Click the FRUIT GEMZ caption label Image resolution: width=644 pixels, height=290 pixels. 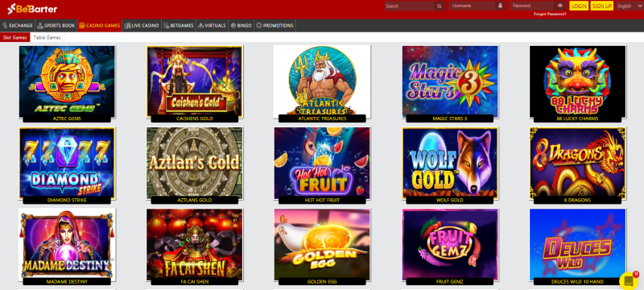450,281
